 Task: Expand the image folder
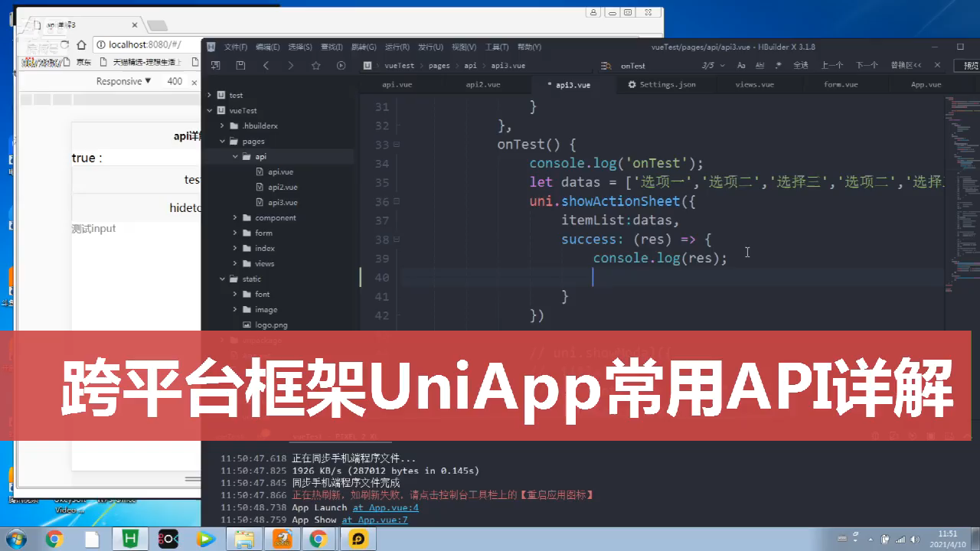click(x=235, y=309)
